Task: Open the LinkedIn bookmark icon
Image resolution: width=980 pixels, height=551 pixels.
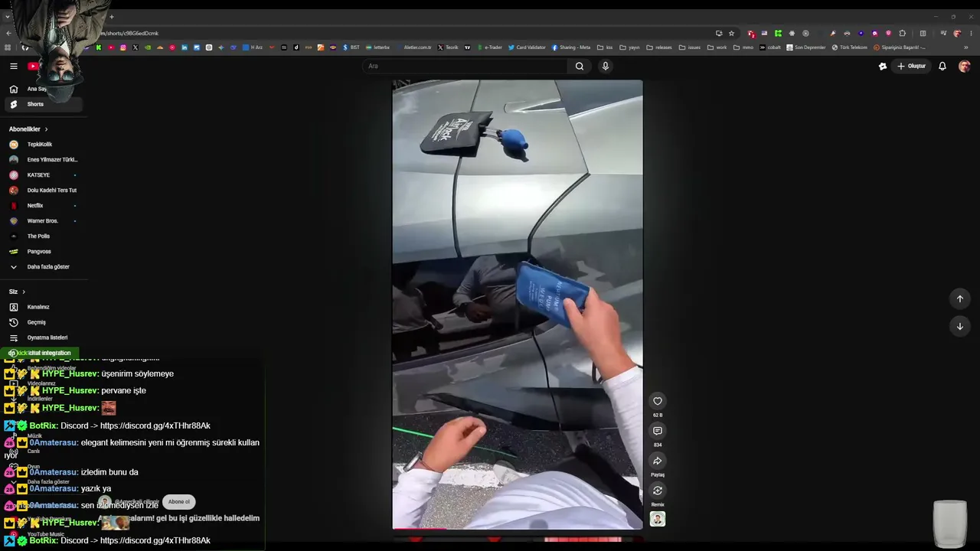Action: click(x=185, y=47)
